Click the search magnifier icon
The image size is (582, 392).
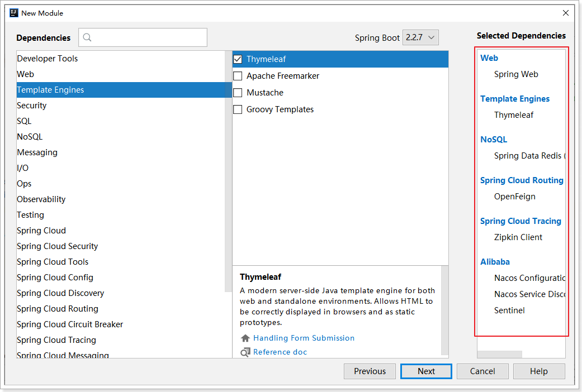tap(87, 38)
